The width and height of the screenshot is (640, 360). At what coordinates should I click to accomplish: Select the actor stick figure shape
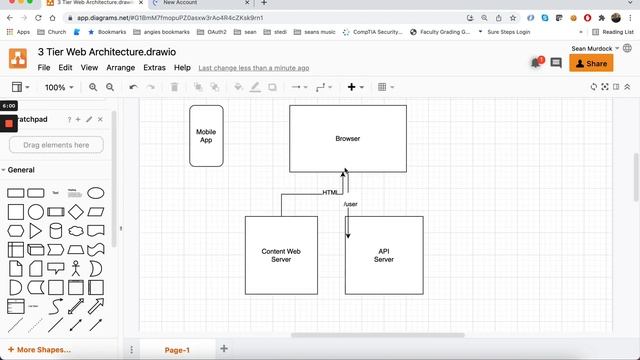point(76,269)
